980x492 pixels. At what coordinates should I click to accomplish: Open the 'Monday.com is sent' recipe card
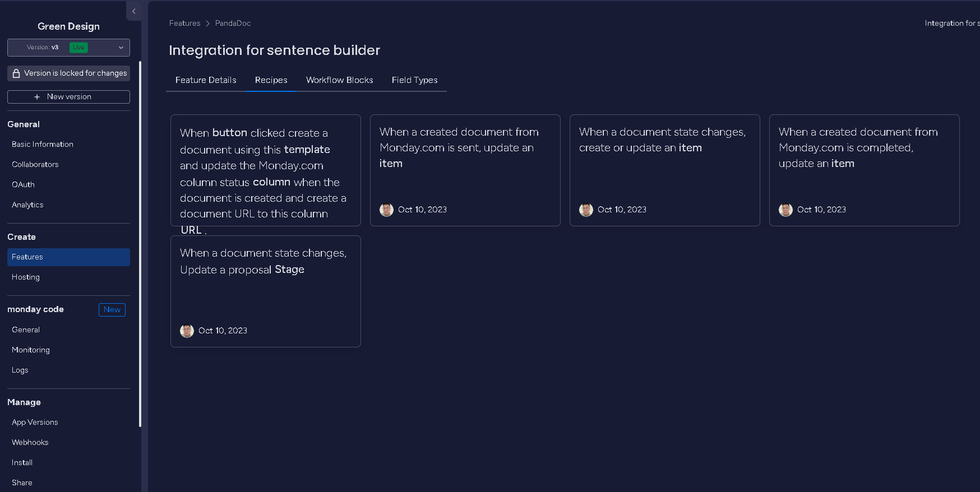tap(465, 170)
